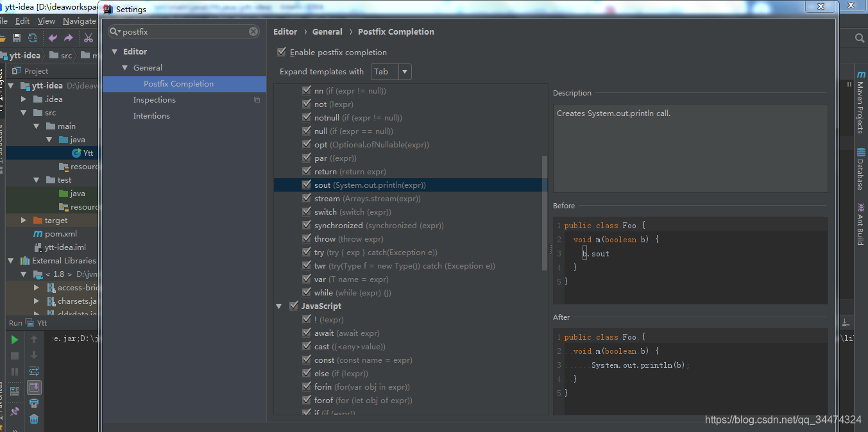Collapse External Libraries node
Viewport: 868px width, 432px height.
tap(10, 261)
